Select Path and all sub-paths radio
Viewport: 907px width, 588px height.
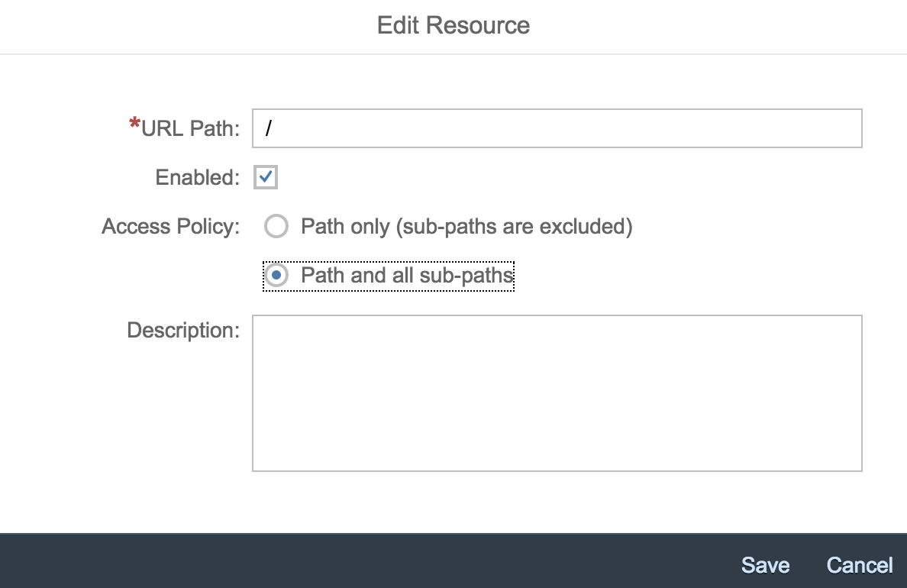pos(276,276)
